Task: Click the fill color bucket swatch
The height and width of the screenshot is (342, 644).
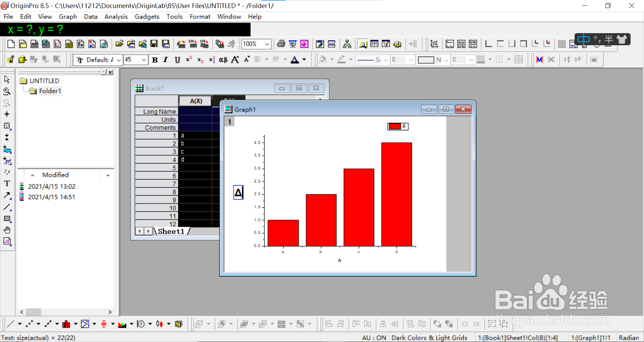Action: (323, 60)
